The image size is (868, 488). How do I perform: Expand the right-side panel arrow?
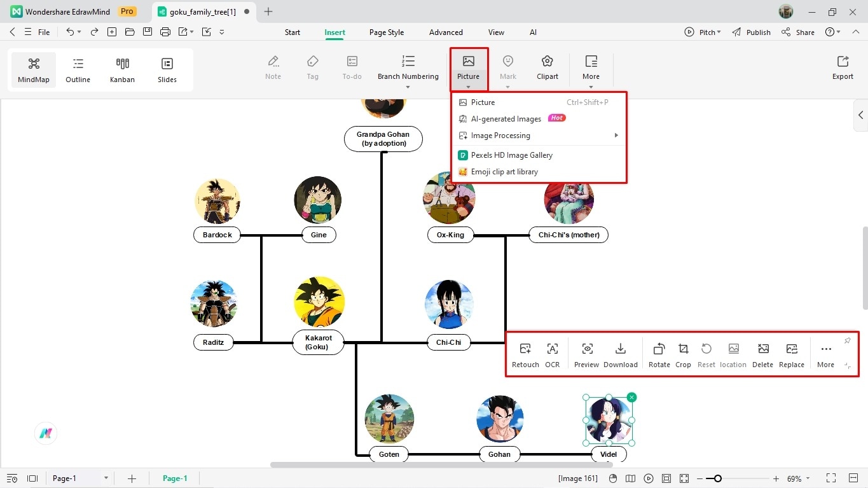tap(860, 115)
